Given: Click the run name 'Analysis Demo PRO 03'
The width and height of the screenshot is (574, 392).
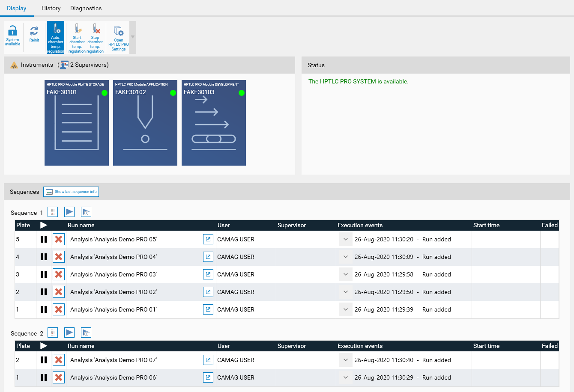Looking at the screenshot, I should pos(114,274).
